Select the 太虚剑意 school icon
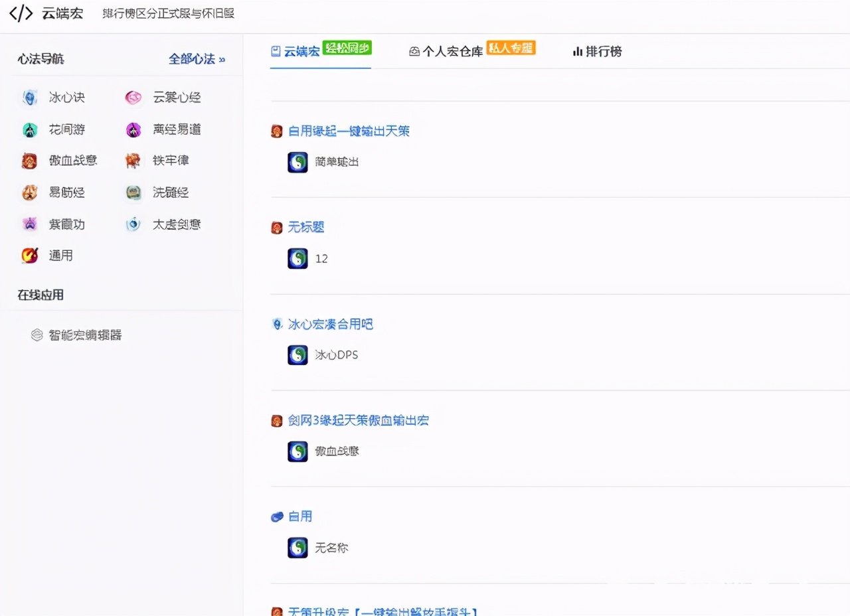Viewport: 850px width, 616px height. tap(133, 224)
